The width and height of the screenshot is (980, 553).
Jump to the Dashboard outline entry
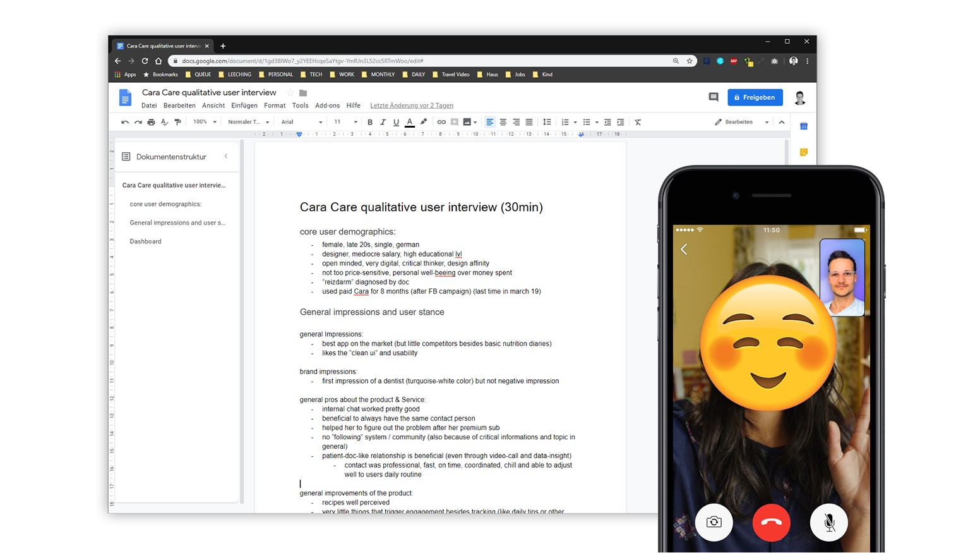point(145,241)
